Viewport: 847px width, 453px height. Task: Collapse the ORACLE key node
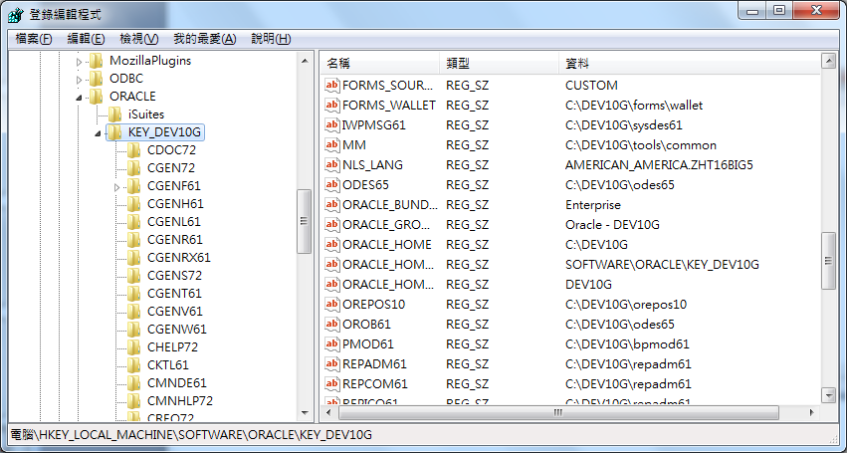(79, 97)
